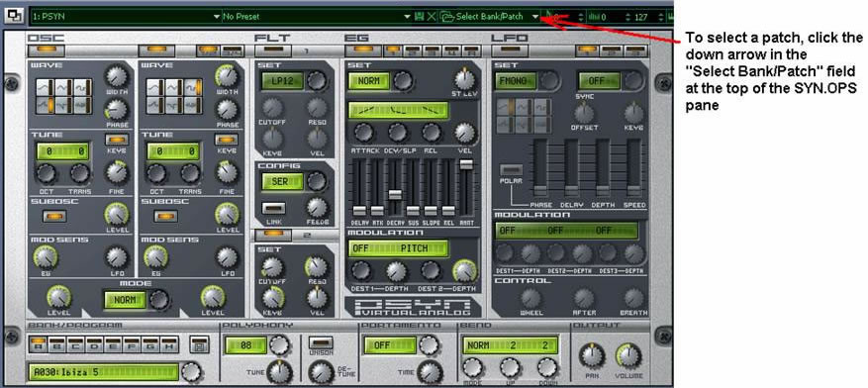868x388 pixels.
Task: Switch to oscillator pair 3/4 tab
Action: pyautogui.click(x=233, y=50)
